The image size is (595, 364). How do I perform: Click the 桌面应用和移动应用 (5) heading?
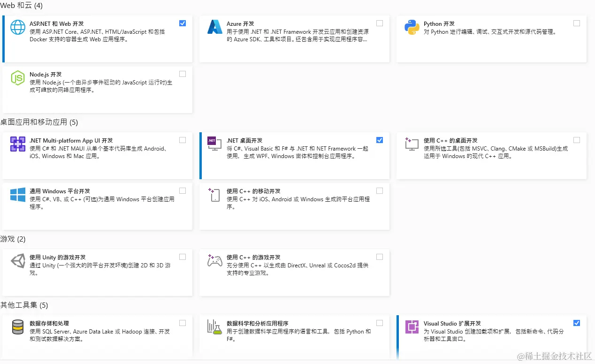pos(39,122)
